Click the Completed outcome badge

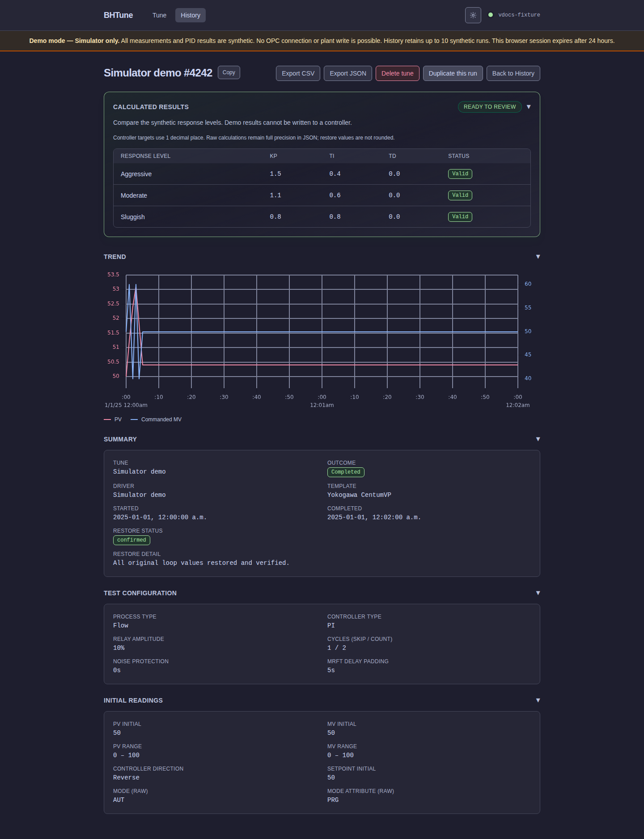tap(346, 472)
